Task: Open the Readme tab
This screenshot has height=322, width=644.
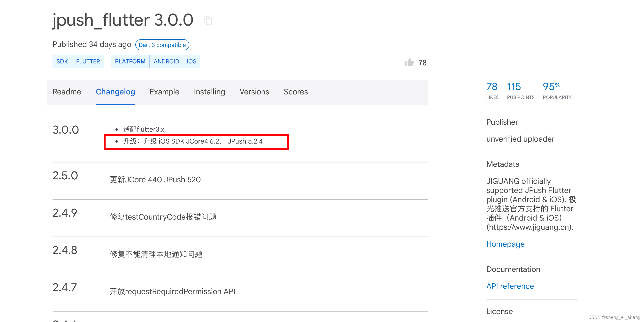Action: pos(67,92)
